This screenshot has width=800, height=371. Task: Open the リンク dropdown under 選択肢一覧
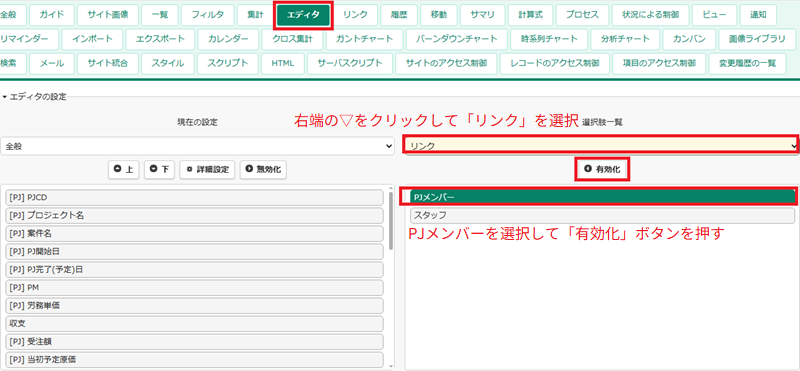pyautogui.click(x=601, y=146)
